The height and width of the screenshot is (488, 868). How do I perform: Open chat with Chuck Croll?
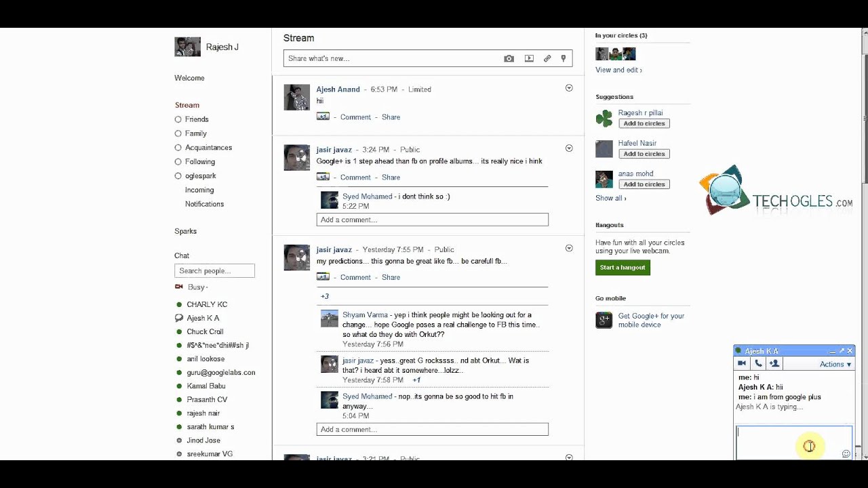click(x=205, y=331)
